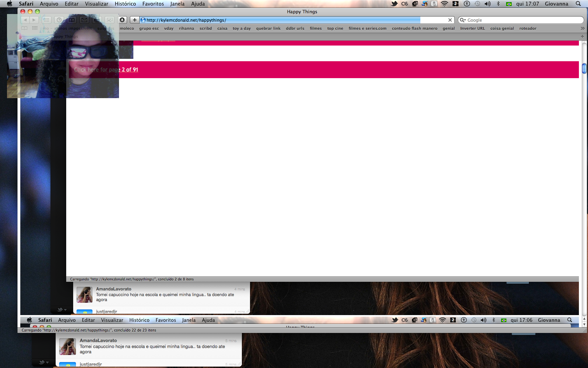Open the 'top cine' bookmark
The width and height of the screenshot is (588, 368).
[x=335, y=28]
